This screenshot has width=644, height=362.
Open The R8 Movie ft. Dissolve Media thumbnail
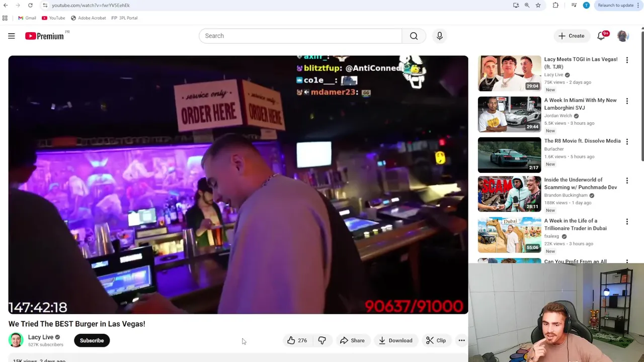tap(509, 155)
